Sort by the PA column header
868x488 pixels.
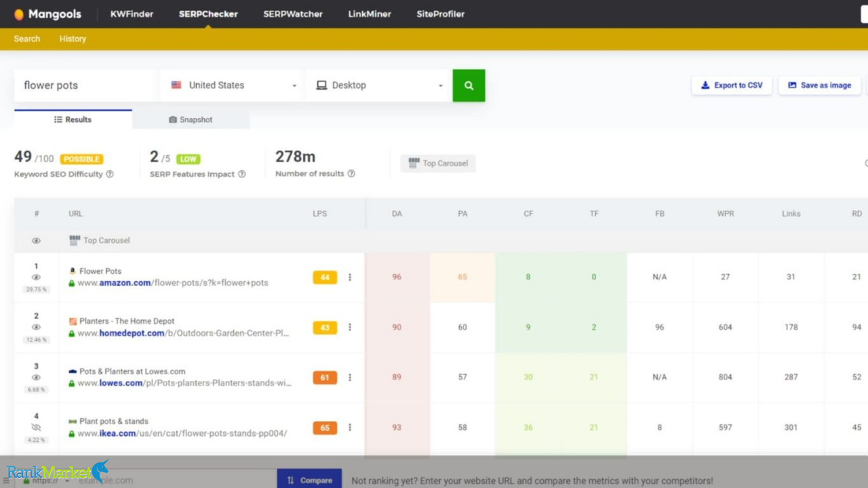click(462, 213)
